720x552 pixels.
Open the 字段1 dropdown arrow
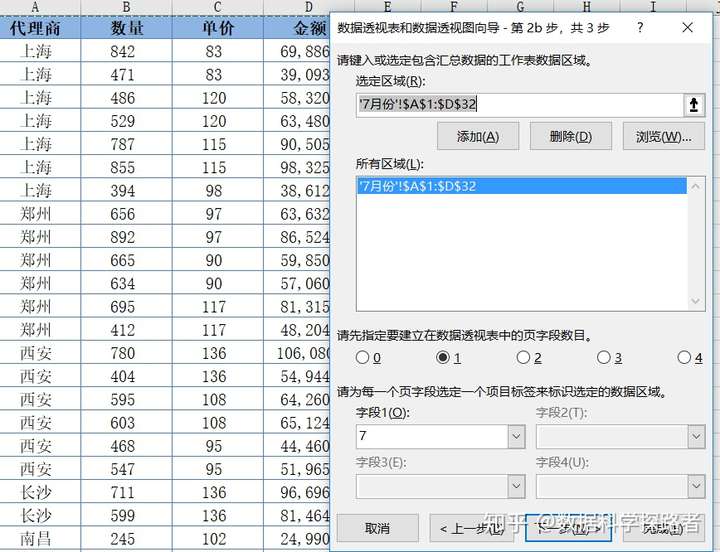click(516, 436)
